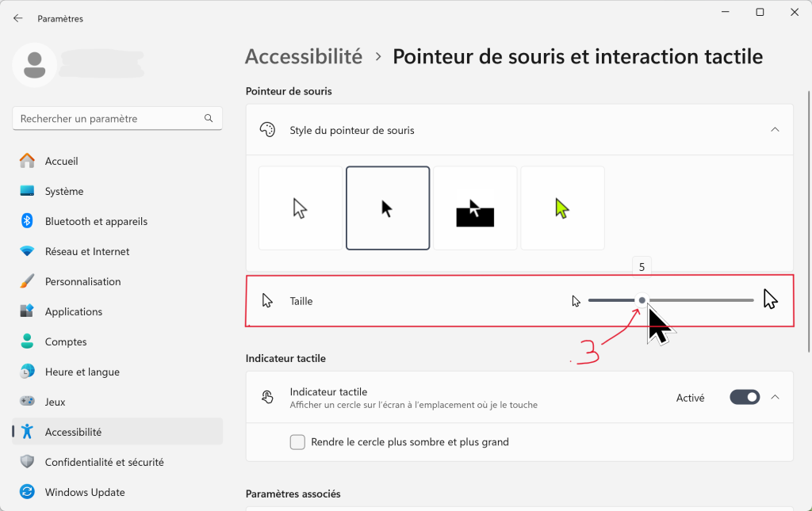Collapse the Indicateur tactile section

(775, 397)
